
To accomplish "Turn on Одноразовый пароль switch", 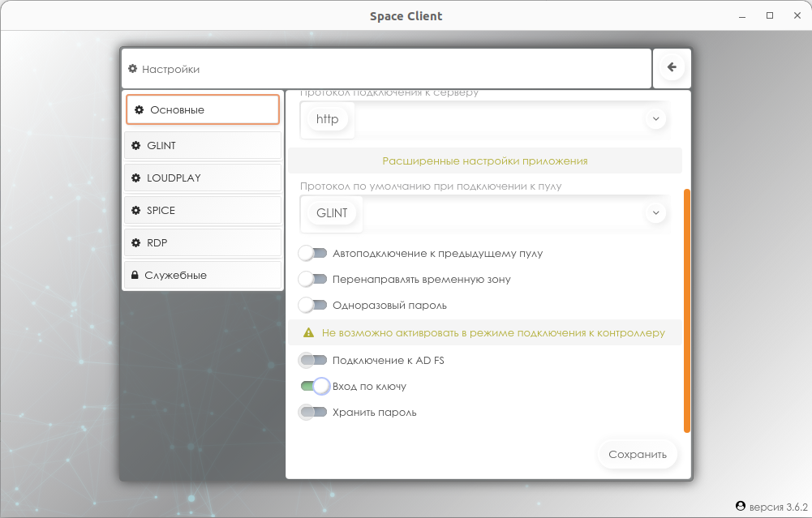I will [x=312, y=306].
